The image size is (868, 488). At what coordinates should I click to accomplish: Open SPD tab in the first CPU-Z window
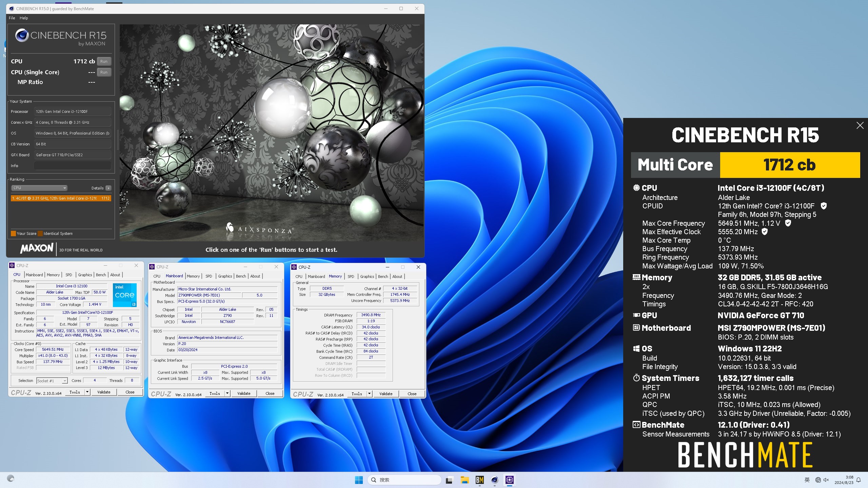[x=69, y=275]
